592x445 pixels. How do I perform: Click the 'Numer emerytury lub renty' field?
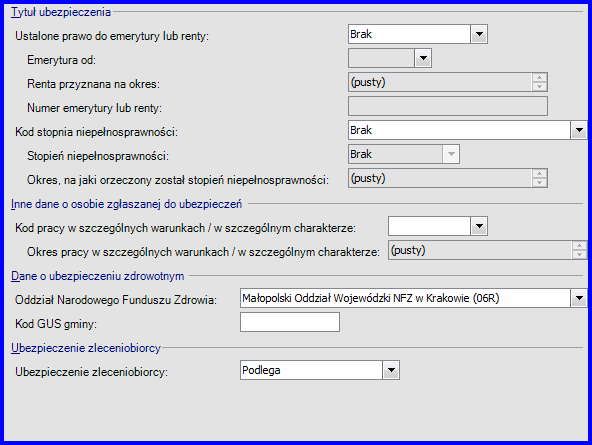click(448, 106)
